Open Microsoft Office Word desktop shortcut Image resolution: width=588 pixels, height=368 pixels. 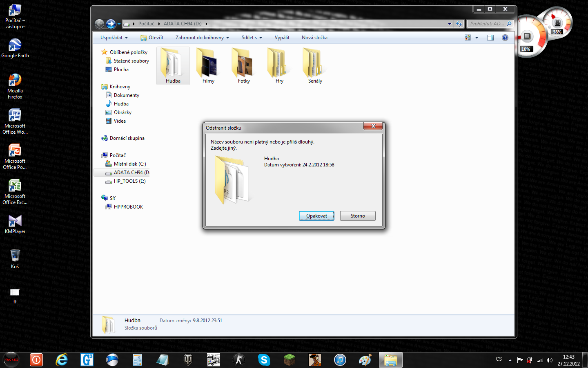click(x=15, y=121)
